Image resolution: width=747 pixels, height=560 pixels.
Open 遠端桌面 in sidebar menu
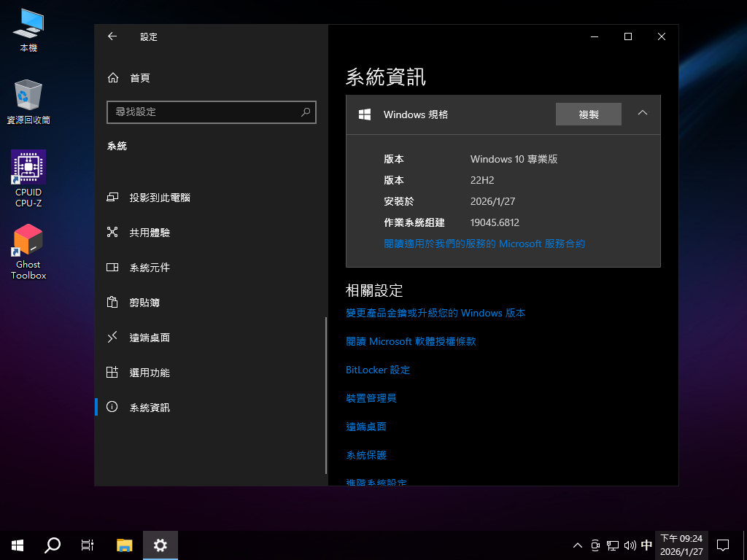pos(150,338)
